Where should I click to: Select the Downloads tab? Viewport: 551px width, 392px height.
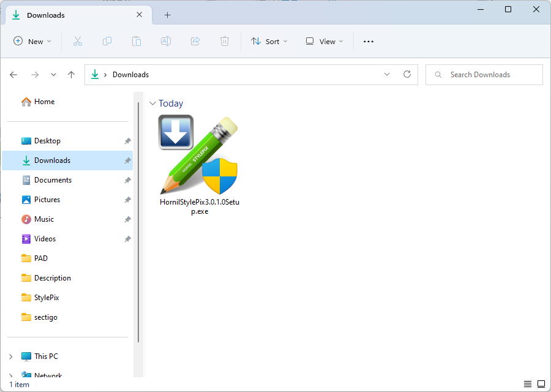[x=79, y=15]
